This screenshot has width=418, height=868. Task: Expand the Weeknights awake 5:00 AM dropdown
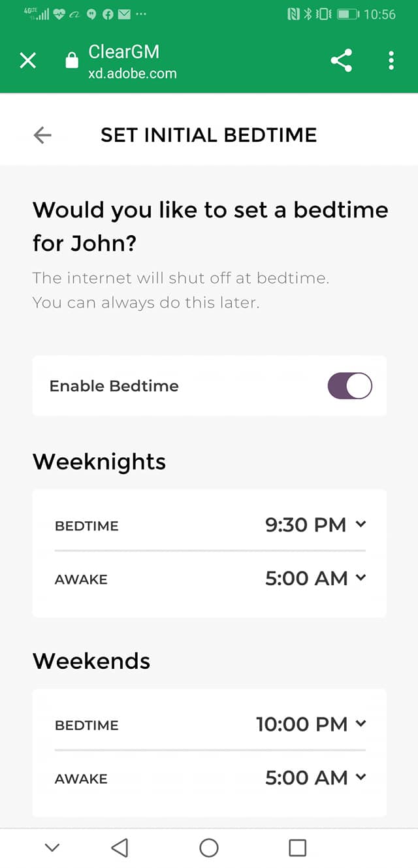(315, 578)
